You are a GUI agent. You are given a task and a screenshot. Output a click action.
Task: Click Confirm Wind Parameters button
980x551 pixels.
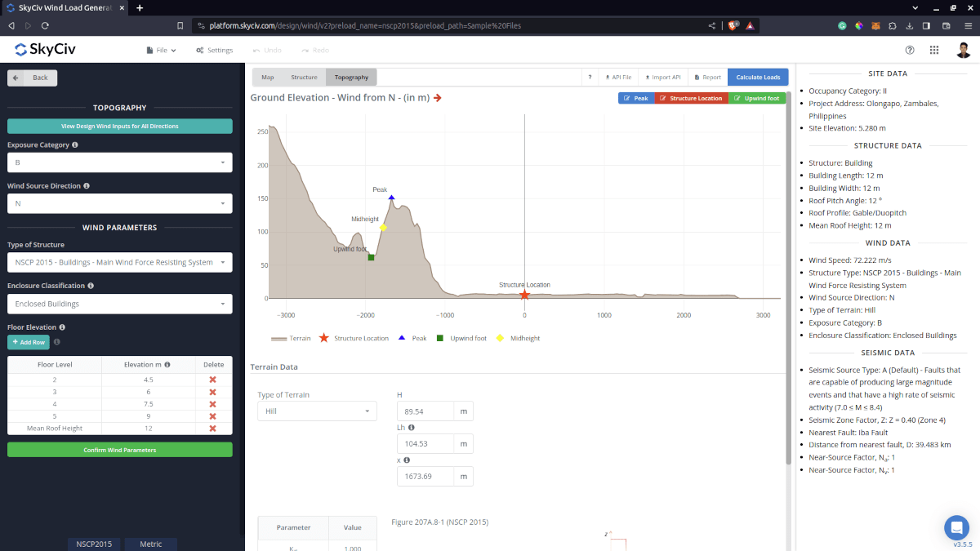coord(119,450)
